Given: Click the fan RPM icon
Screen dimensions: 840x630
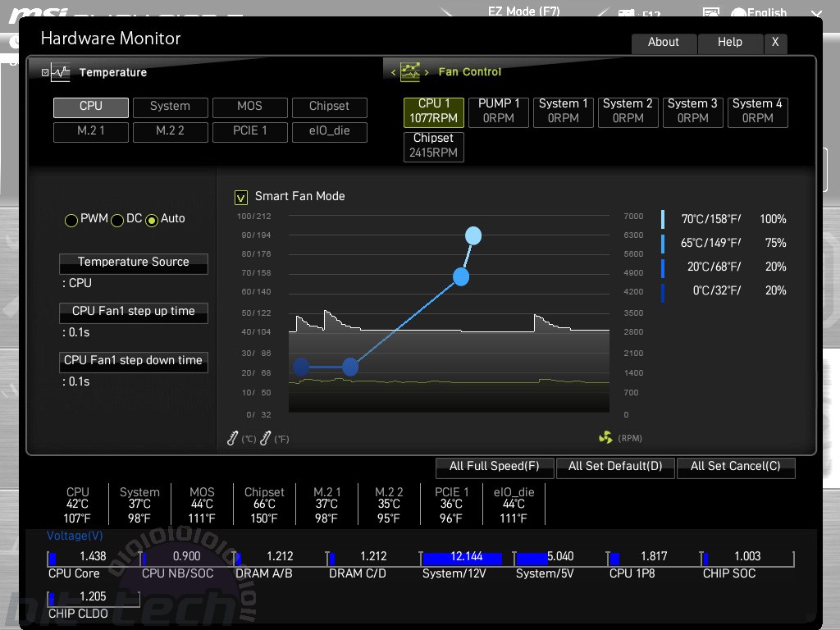Looking at the screenshot, I should tap(605, 438).
